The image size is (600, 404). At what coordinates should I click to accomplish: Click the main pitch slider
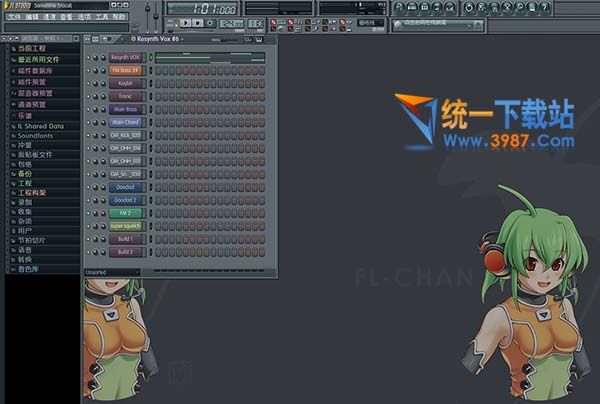[156, 16]
